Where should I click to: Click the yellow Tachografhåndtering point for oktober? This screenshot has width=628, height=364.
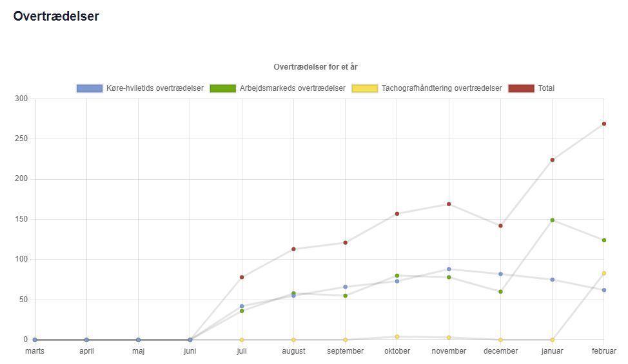click(397, 336)
